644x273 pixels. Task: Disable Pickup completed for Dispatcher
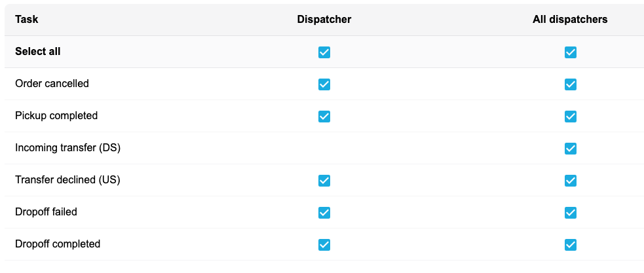point(324,116)
